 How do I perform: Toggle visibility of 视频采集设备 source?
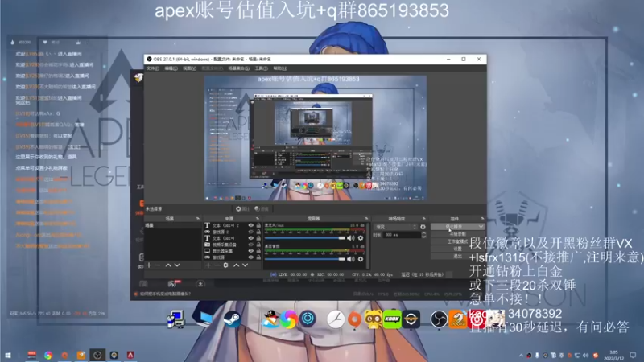click(x=250, y=245)
